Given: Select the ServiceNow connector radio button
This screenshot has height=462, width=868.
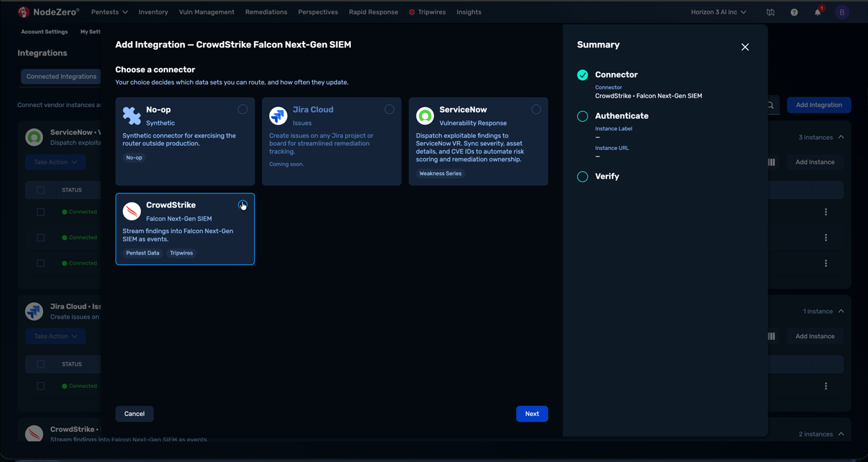Looking at the screenshot, I should 536,109.
